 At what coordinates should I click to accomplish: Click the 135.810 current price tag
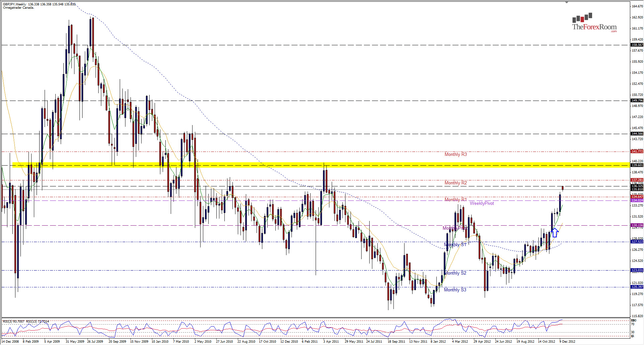pos(637,189)
